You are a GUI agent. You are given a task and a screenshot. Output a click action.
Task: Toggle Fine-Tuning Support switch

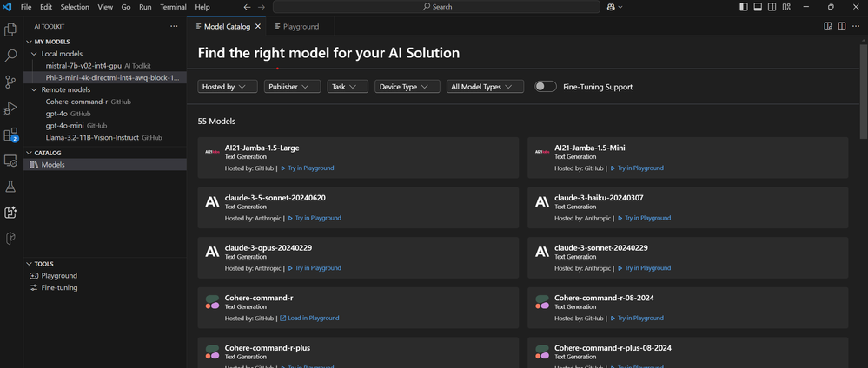[x=546, y=87]
